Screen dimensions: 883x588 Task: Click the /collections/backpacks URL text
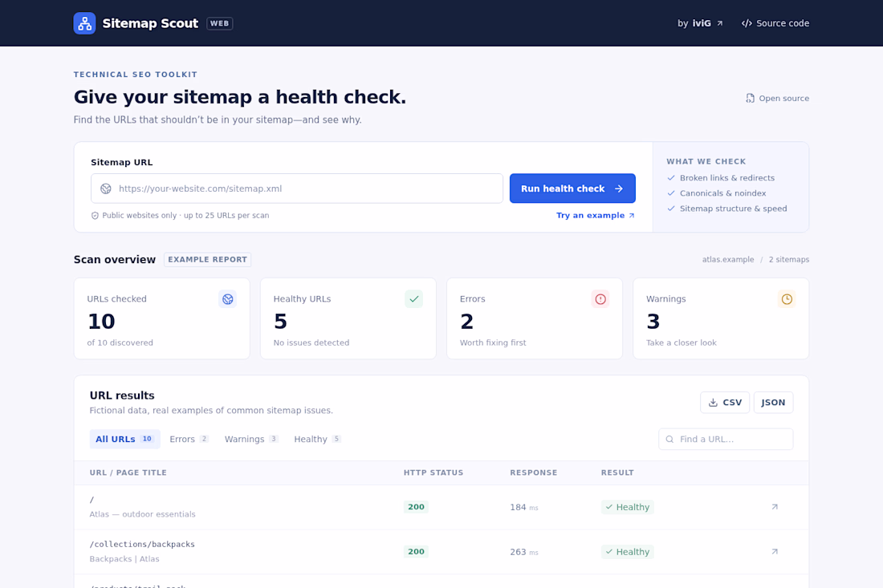[x=142, y=544]
